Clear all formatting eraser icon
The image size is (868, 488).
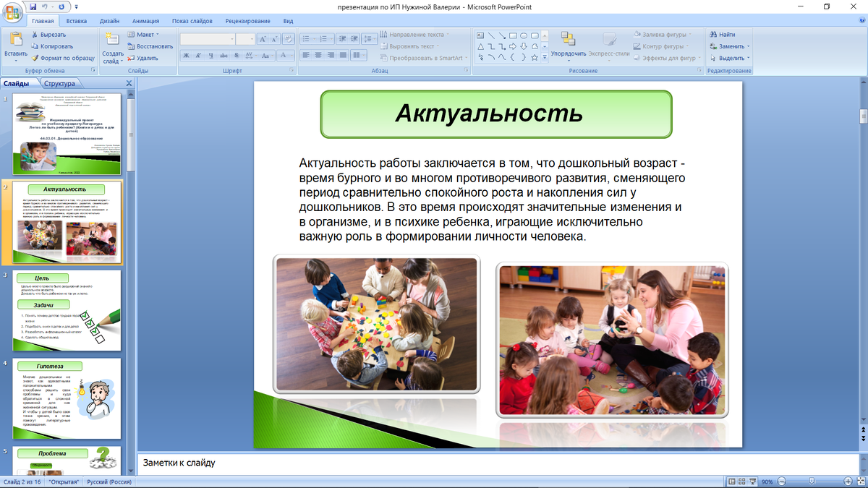tap(289, 39)
